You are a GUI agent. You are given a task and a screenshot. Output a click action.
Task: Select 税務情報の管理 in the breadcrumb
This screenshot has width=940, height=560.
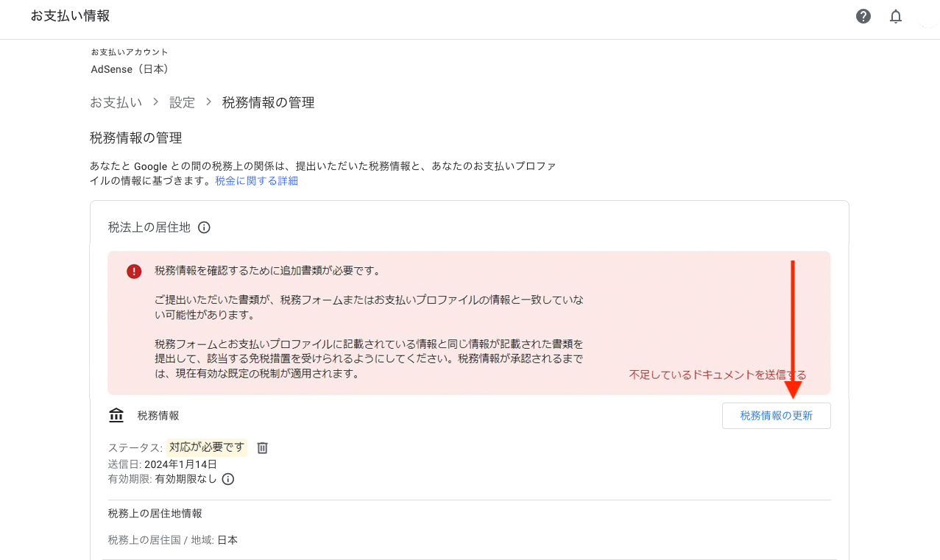coord(268,102)
